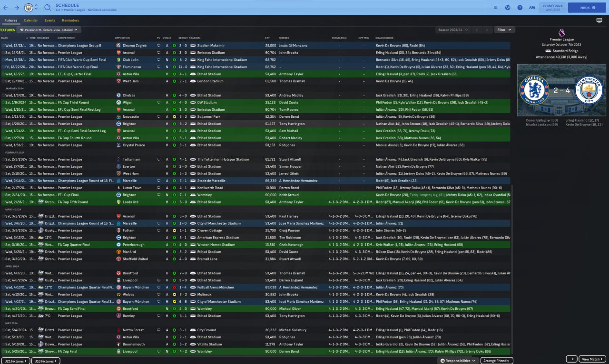Open the Passion4FM fixture view dropdown
This screenshot has height=364, width=609.
click(49, 30)
